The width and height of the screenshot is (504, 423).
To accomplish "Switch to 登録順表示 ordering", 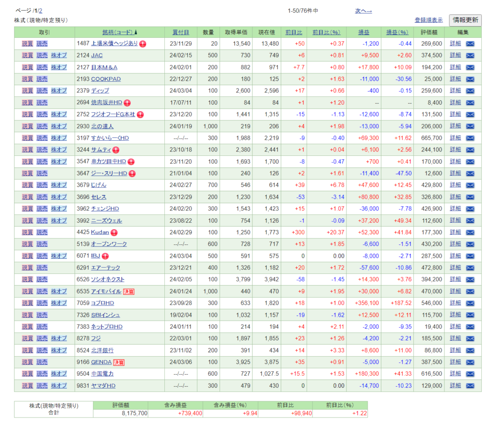I will [428, 20].
